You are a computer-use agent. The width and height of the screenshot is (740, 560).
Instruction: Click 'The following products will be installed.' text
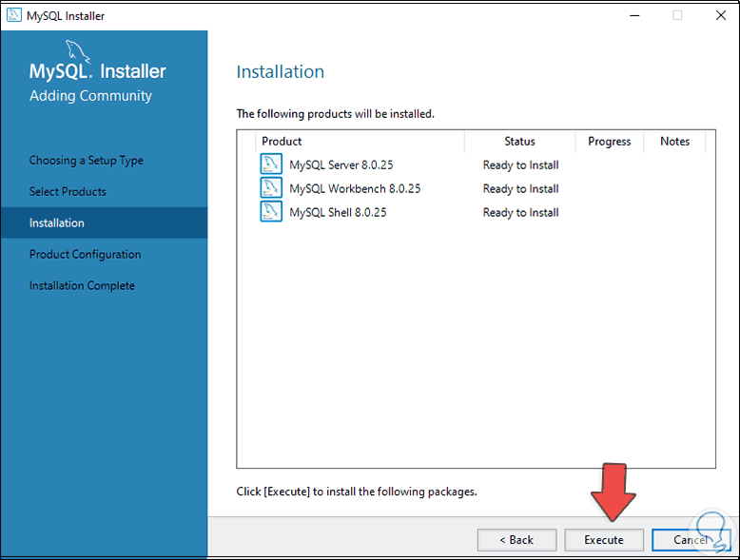point(335,114)
